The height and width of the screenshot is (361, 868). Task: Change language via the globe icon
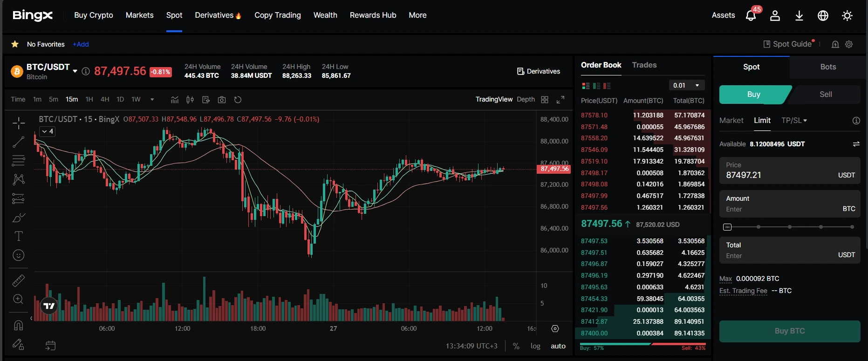pos(823,16)
